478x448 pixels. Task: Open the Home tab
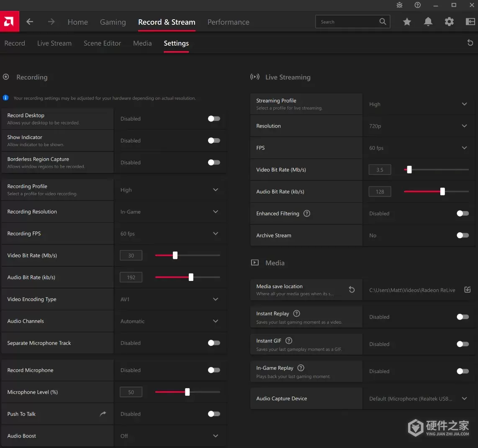[x=78, y=22]
